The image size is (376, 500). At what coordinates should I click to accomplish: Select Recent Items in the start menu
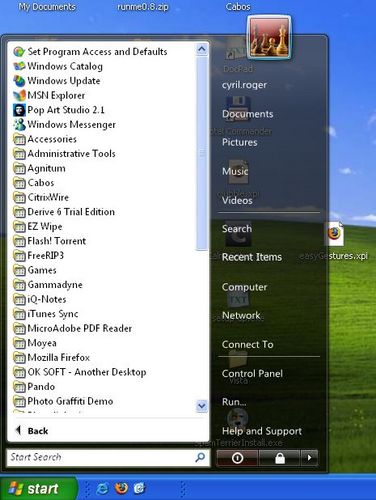pyautogui.click(x=252, y=257)
